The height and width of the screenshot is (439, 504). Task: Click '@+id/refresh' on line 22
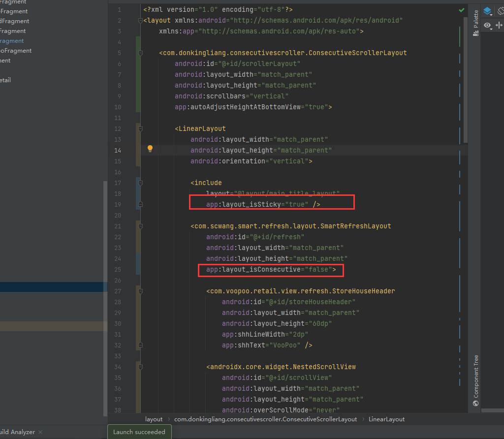[277, 237]
